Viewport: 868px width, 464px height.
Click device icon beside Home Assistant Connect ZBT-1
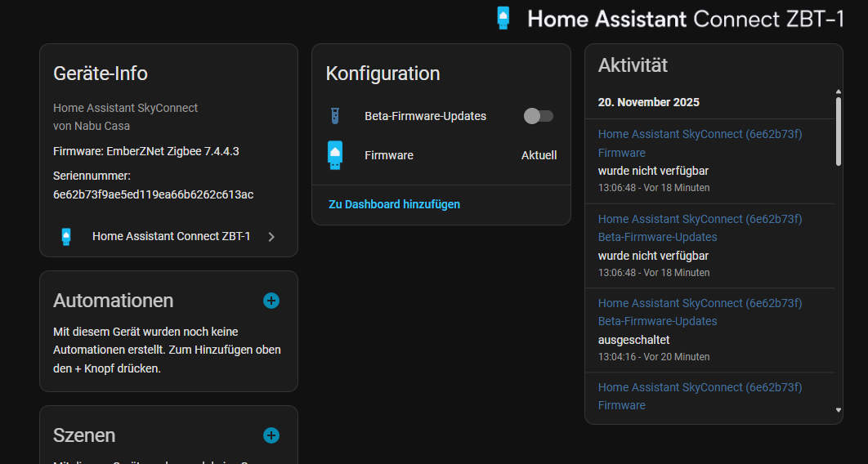click(66, 236)
